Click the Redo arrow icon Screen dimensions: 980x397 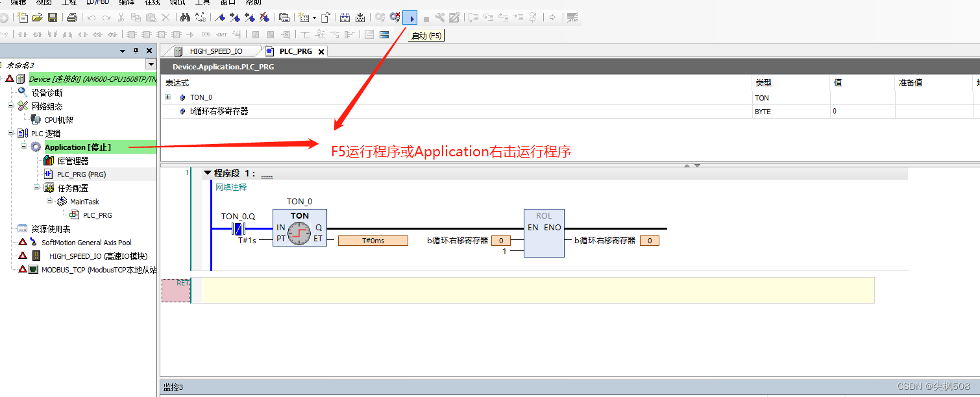pyautogui.click(x=106, y=18)
